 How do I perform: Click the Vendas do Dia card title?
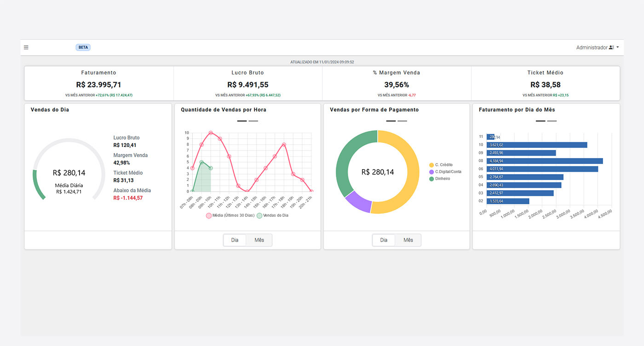(x=50, y=110)
